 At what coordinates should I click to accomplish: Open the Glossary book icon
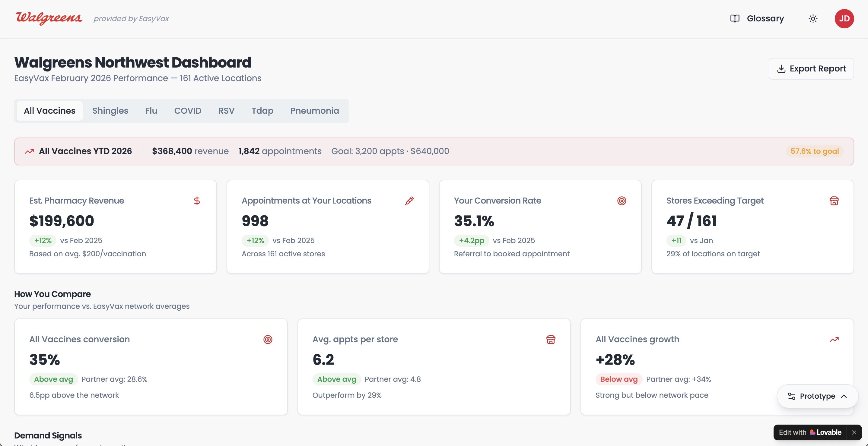click(735, 18)
